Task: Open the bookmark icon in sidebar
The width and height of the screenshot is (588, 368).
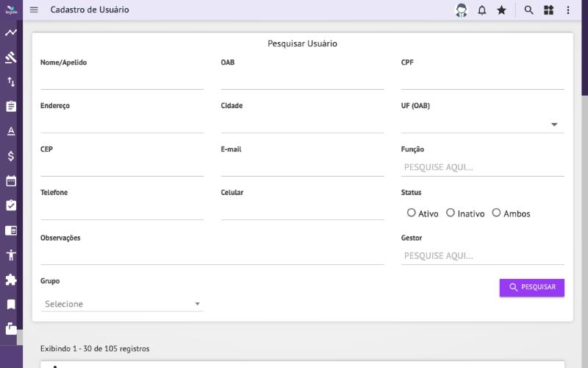Action: (11, 304)
